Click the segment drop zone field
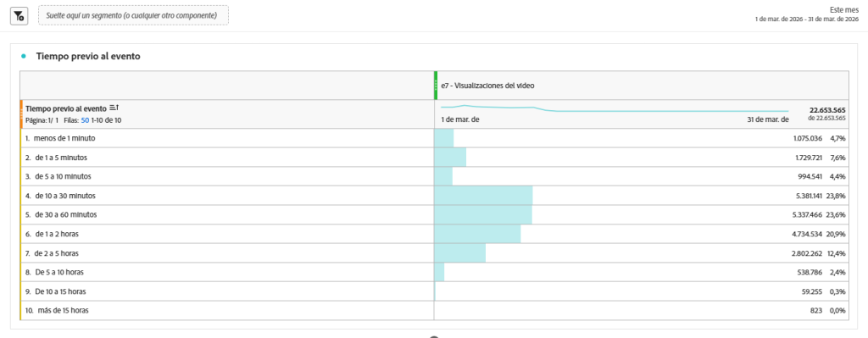This screenshot has height=338, width=868. tap(133, 15)
